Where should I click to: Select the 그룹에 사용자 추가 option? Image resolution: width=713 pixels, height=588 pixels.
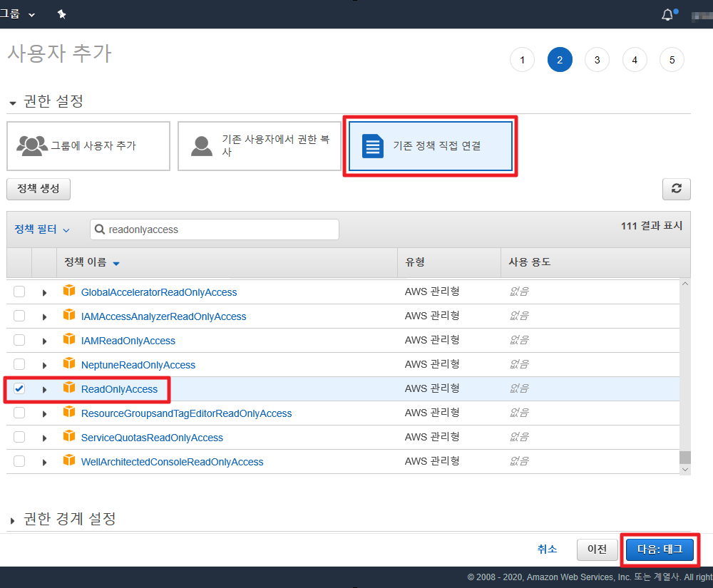88,146
